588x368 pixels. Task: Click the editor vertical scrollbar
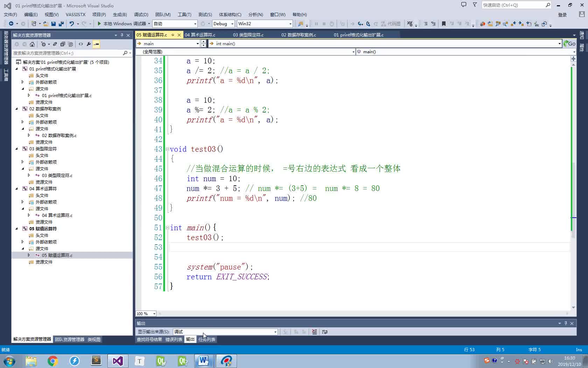(x=573, y=186)
